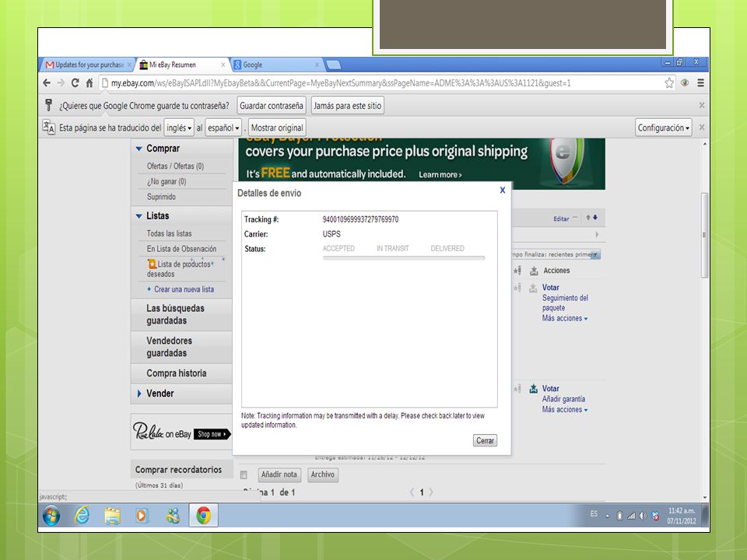Click the page vertical scrollbar

click(705, 235)
